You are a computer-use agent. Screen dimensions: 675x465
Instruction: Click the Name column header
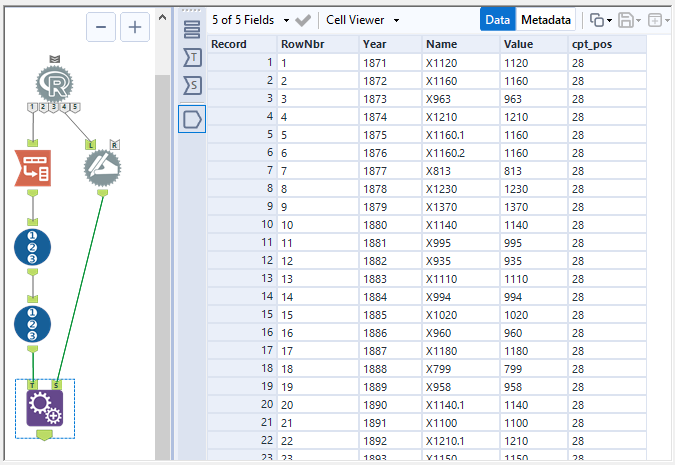(461, 44)
